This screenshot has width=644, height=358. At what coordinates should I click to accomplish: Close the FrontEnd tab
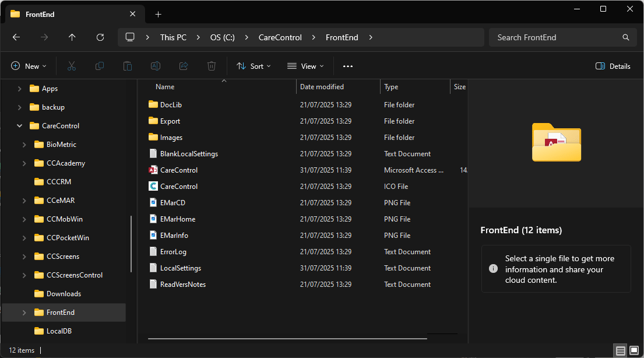[x=133, y=14]
